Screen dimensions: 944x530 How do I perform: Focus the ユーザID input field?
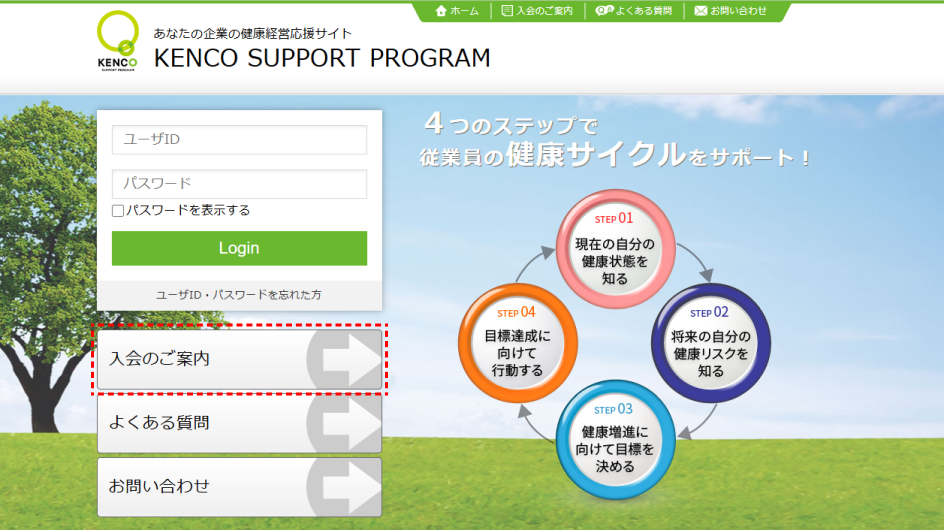[239, 140]
